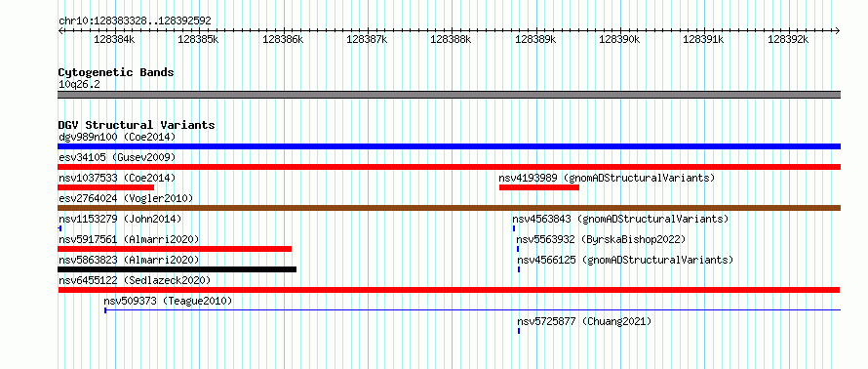
Task: Open nsv6455122 (Sedlazeck2020) variant label
Action: (x=135, y=280)
